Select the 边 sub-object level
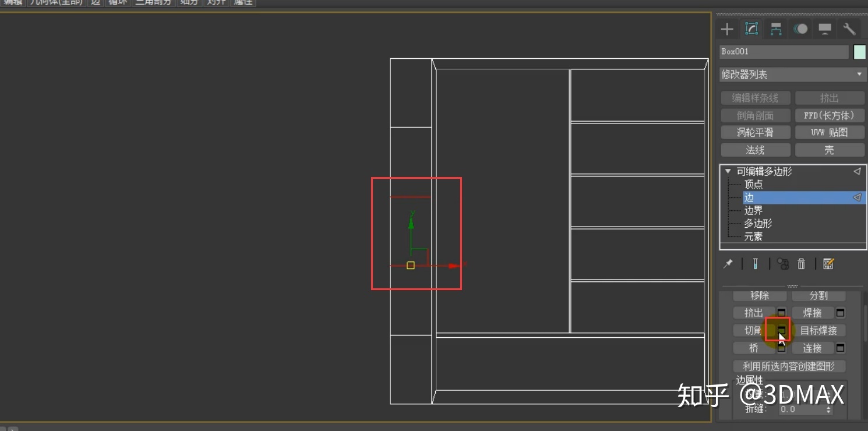The width and height of the screenshot is (868, 431). (804, 197)
